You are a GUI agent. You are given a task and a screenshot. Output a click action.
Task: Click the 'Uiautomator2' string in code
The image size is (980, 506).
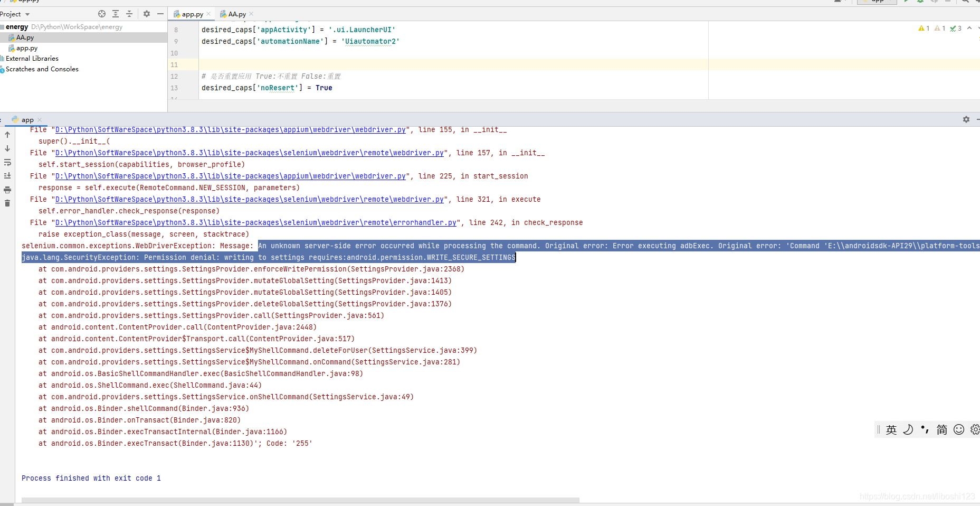(x=370, y=42)
